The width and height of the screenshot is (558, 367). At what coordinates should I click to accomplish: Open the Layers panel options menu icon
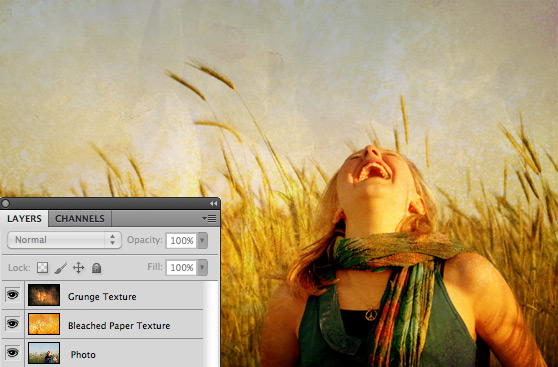209,218
